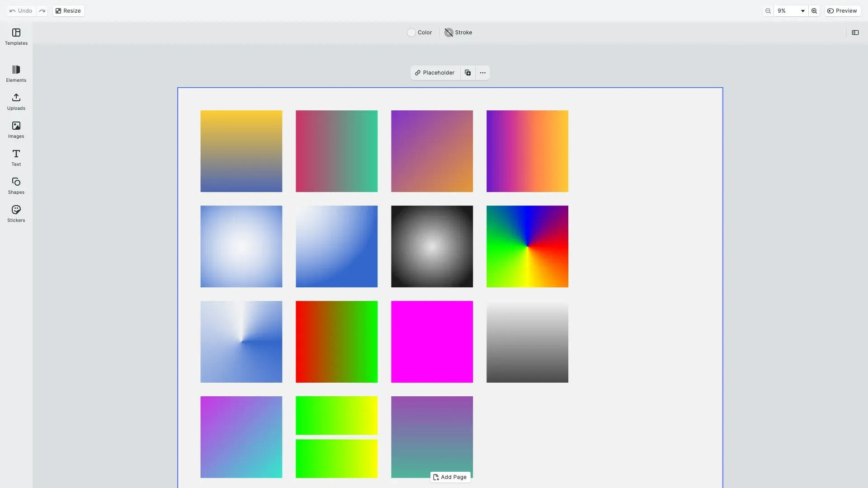Click the Resize button
868x488 pixels.
[x=68, y=11]
